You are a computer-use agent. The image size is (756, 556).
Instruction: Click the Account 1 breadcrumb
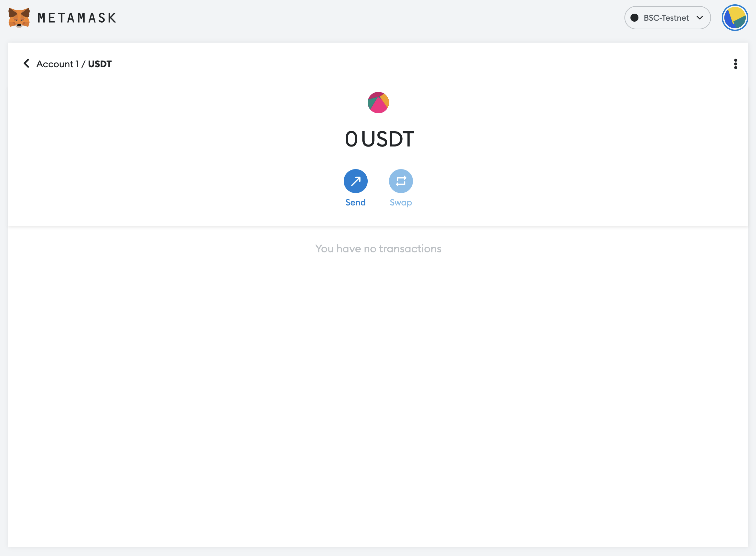click(x=57, y=64)
